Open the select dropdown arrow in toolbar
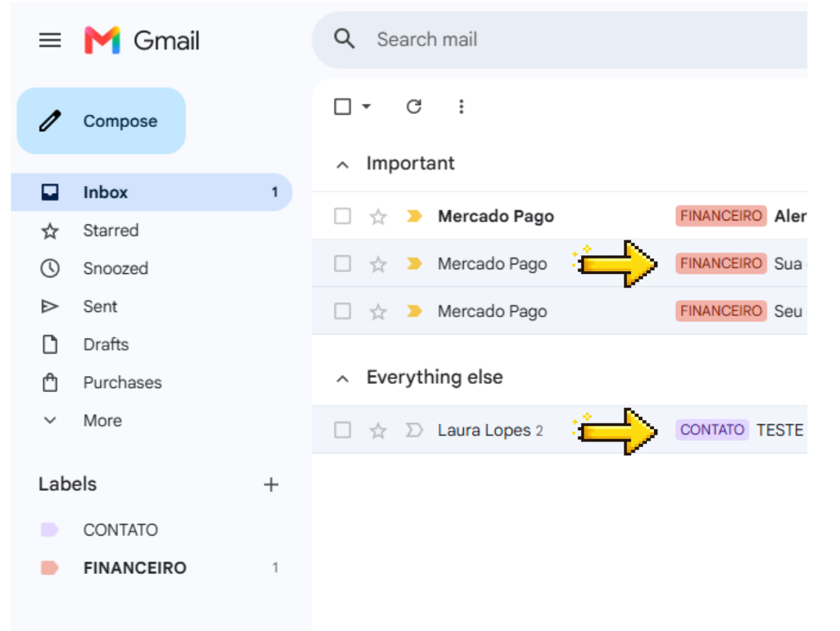840x631 pixels. point(366,106)
